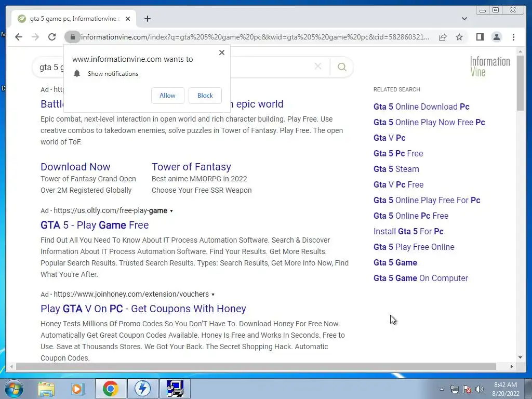
Task: Click the address bar URL
Action: coord(255,37)
